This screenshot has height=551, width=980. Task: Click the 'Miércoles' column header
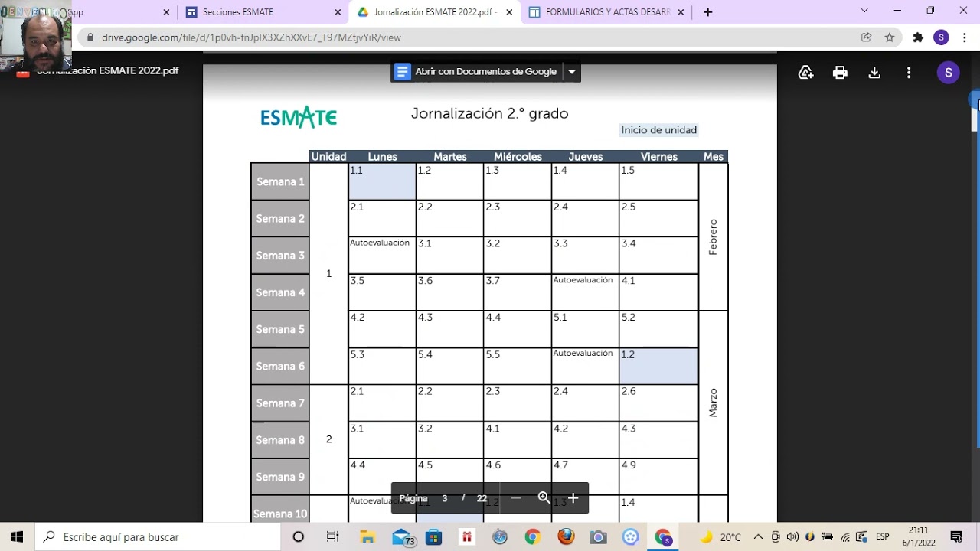pos(518,157)
